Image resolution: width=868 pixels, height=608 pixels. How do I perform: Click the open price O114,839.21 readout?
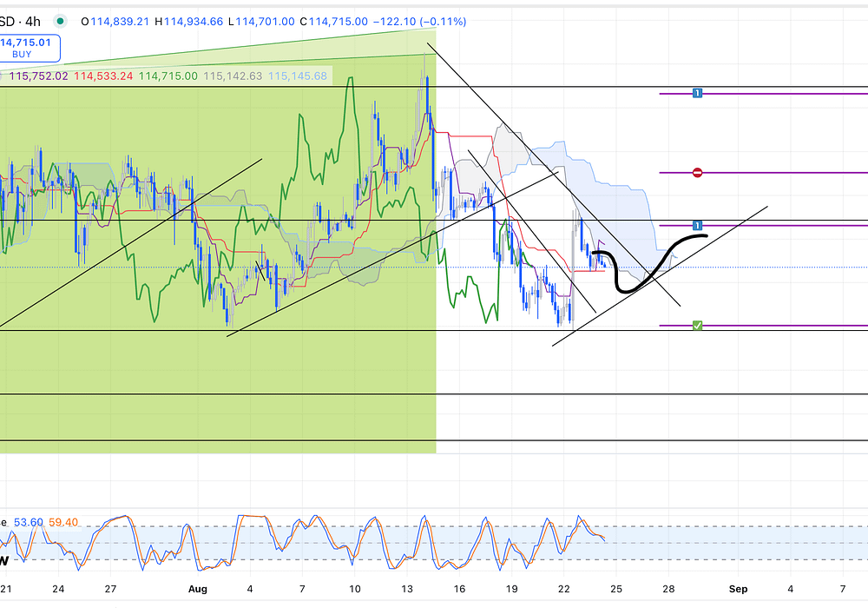pos(115,21)
